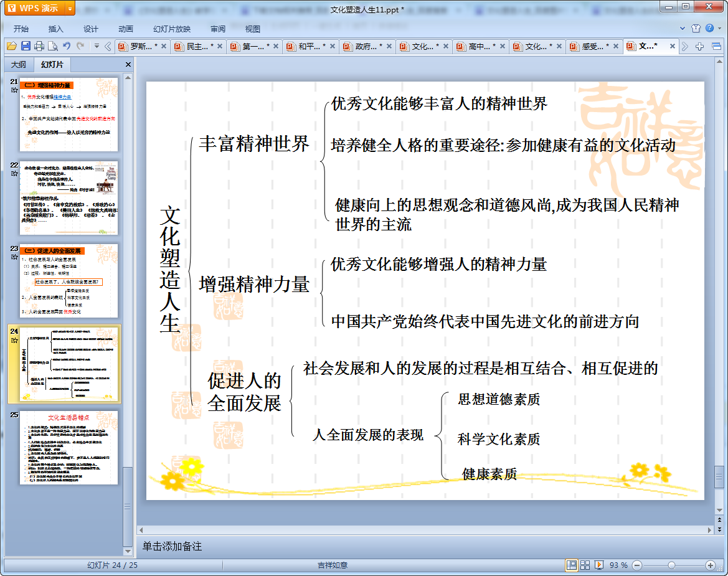Select slide 22 thumbnail

tap(69, 198)
